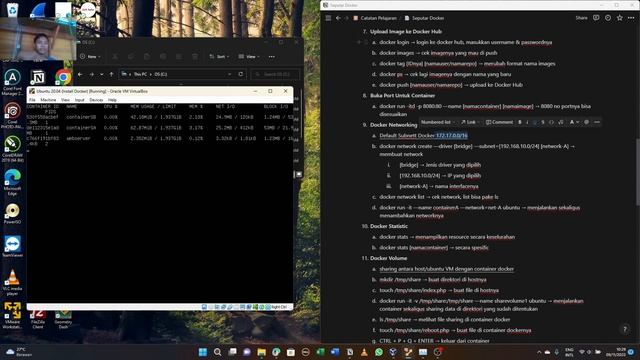Click heading Docker Statistic

pyautogui.click(x=389, y=226)
